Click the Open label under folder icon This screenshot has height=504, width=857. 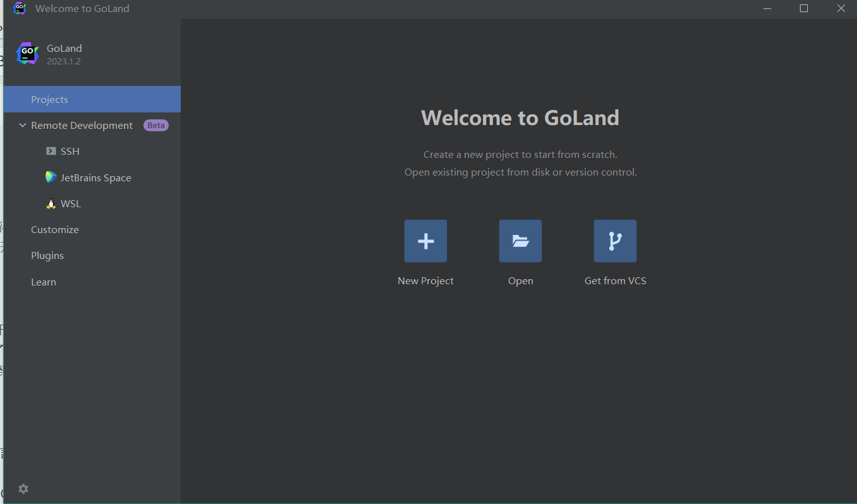click(521, 281)
